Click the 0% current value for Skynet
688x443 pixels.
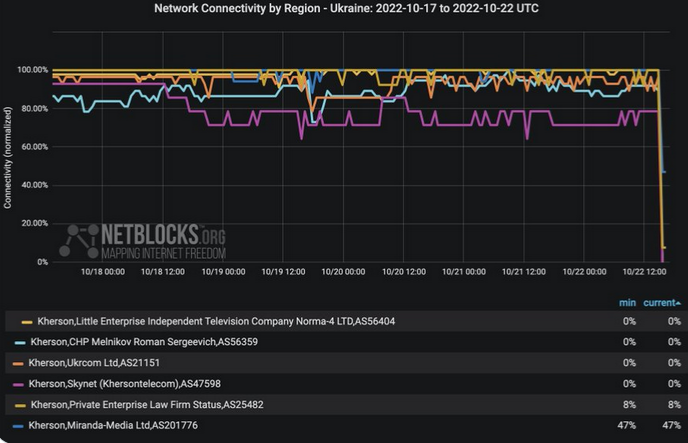point(674,384)
